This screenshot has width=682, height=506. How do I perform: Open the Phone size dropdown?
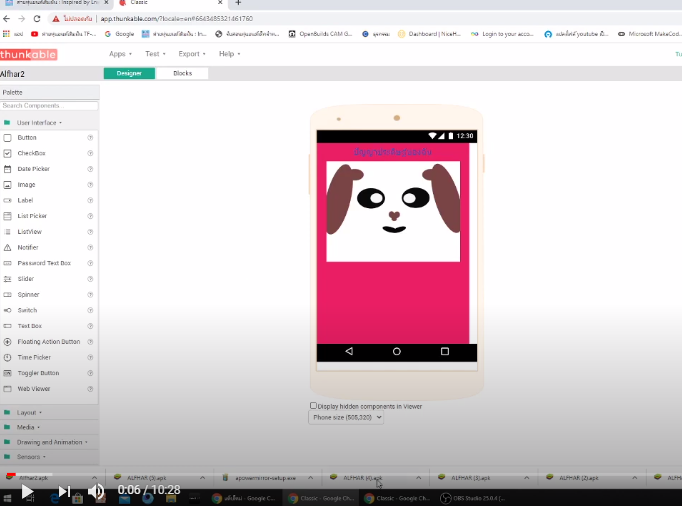pyautogui.click(x=346, y=417)
